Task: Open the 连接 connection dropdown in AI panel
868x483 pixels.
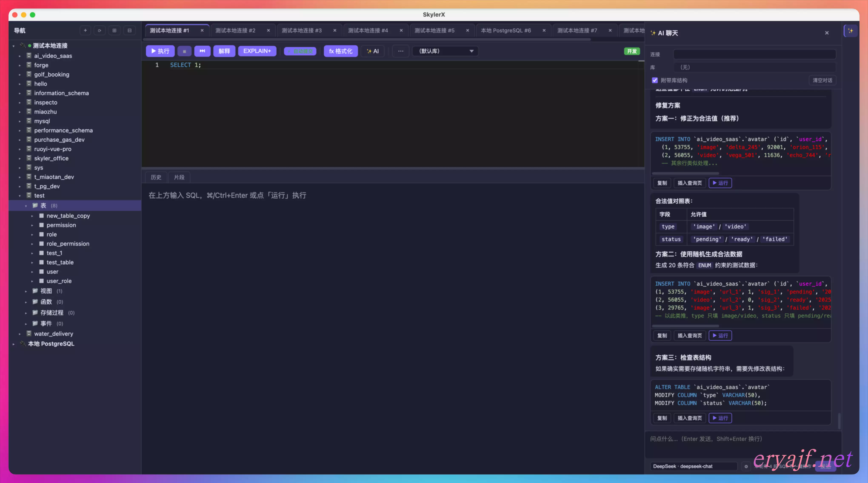Action: coord(754,54)
